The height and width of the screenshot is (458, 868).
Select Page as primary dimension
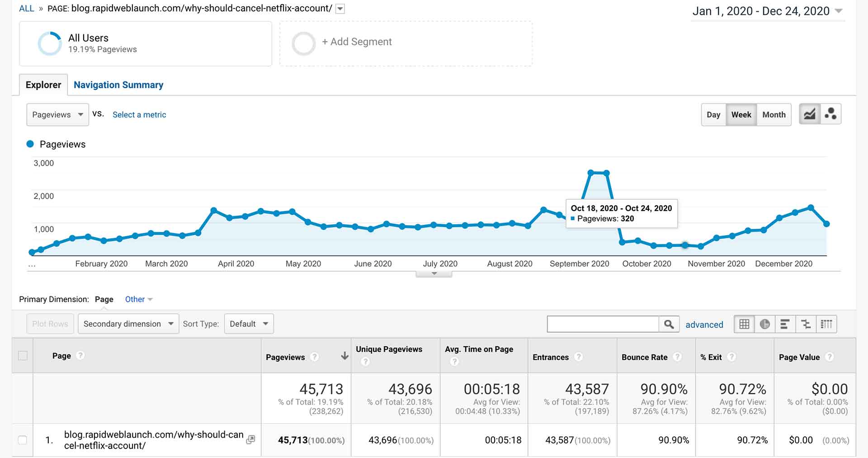click(x=104, y=299)
